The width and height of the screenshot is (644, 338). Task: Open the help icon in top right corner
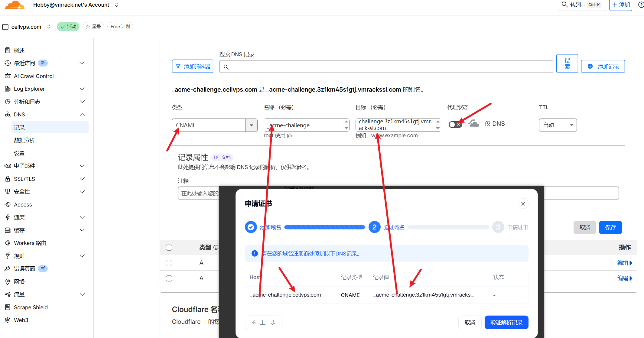tap(640, 5)
